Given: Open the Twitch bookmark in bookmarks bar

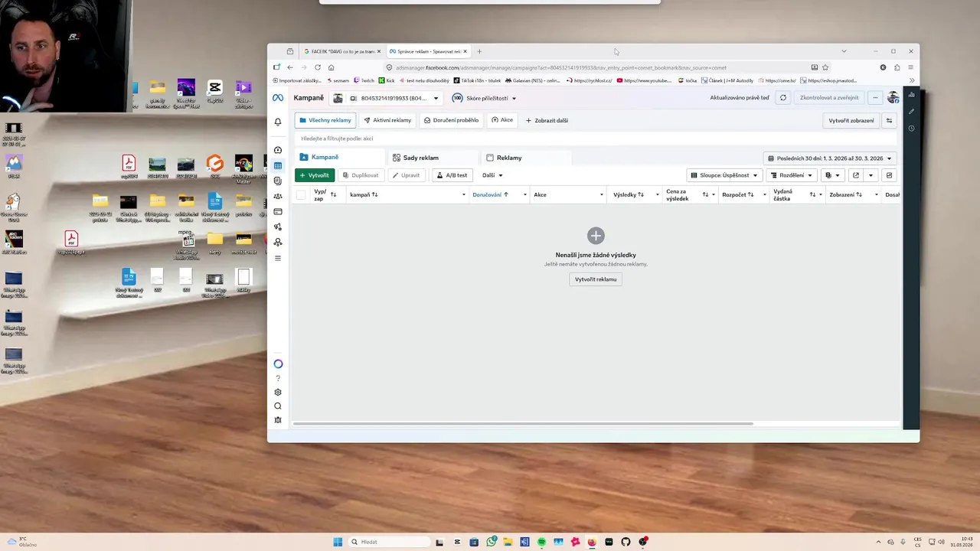Looking at the screenshot, I should [364, 80].
